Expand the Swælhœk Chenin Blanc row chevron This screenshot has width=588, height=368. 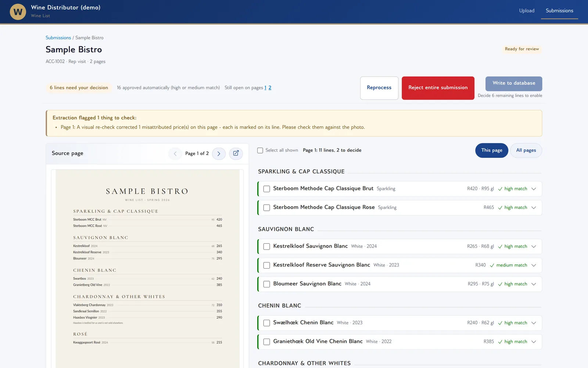click(x=534, y=323)
